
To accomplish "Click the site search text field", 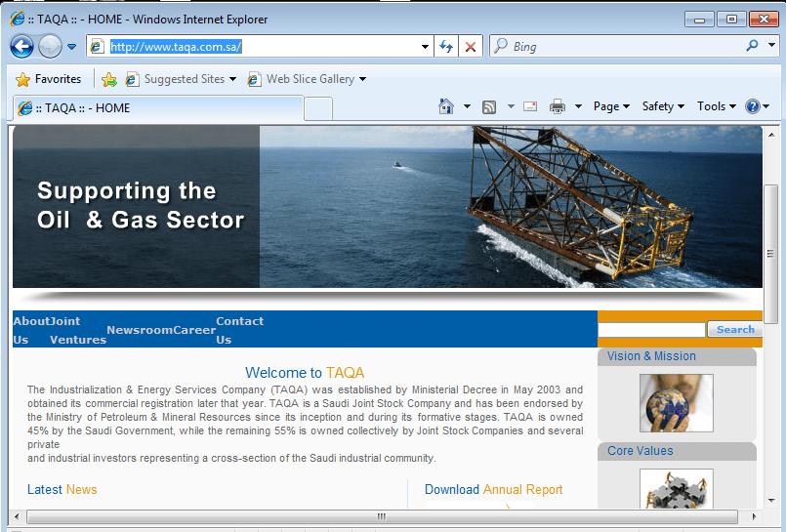I will [x=651, y=330].
